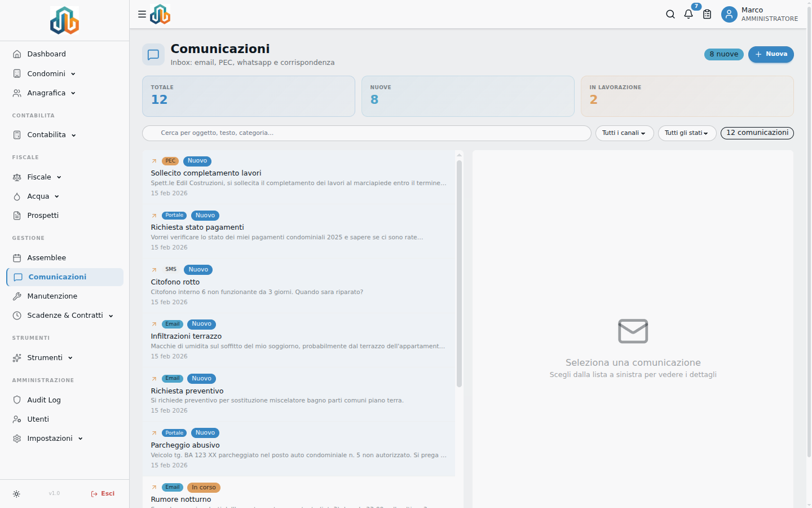Open Infiltrazioni terrazzo message

tap(299, 340)
